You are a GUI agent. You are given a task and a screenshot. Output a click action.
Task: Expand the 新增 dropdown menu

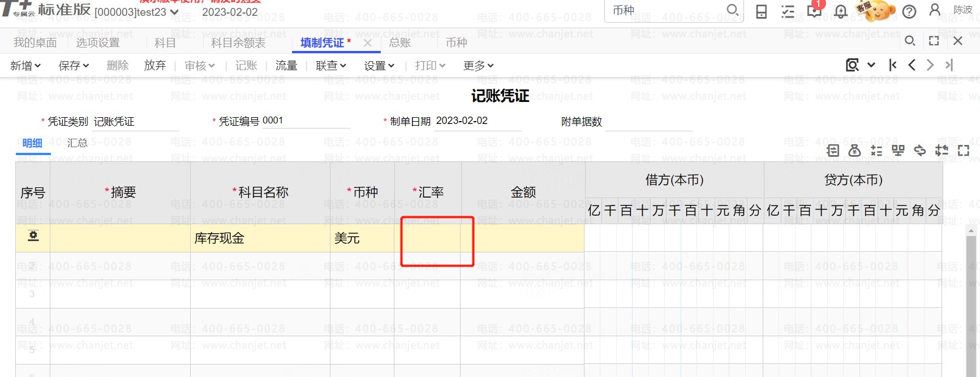[25, 66]
